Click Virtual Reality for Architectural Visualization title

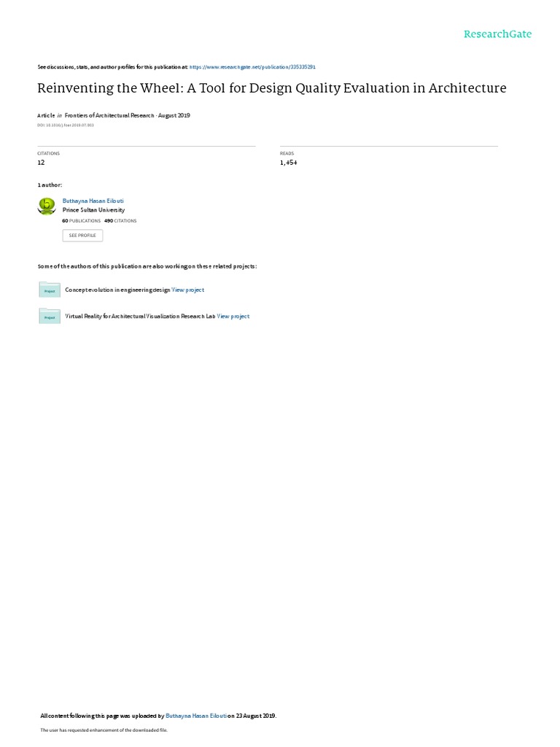point(140,317)
